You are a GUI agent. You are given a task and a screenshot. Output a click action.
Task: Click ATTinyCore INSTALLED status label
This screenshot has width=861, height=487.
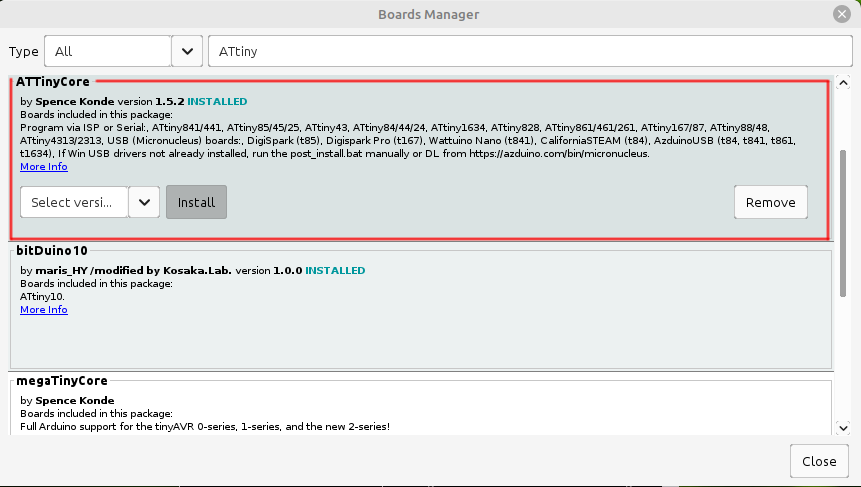coord(217,102)
